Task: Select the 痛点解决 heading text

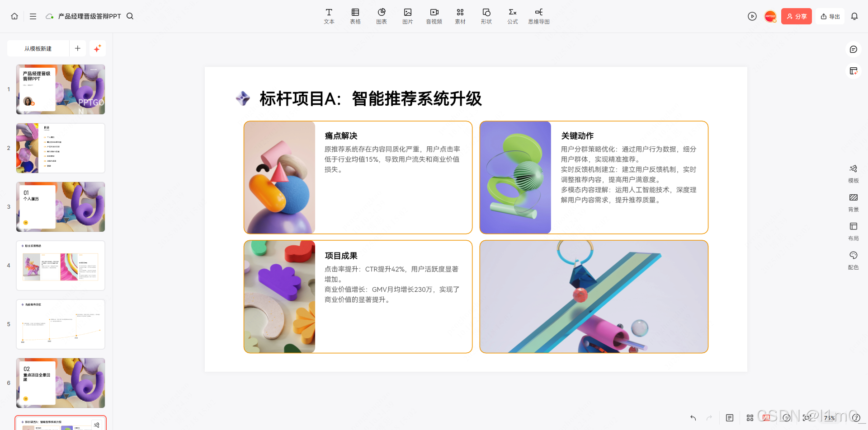Action: 341,136
